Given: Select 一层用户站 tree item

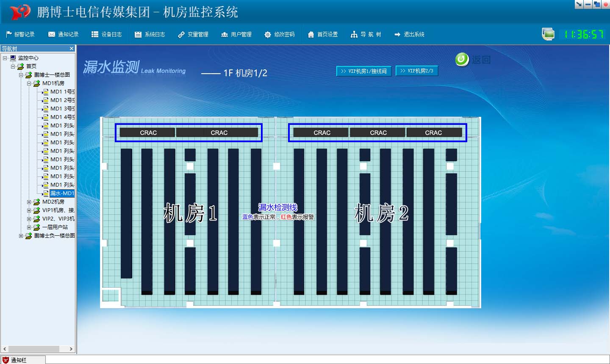Looking at the screenshot, I should click(55, 227).
